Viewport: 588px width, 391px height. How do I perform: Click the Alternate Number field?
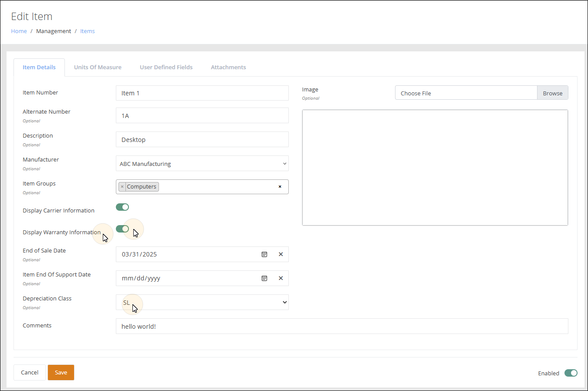202,115
